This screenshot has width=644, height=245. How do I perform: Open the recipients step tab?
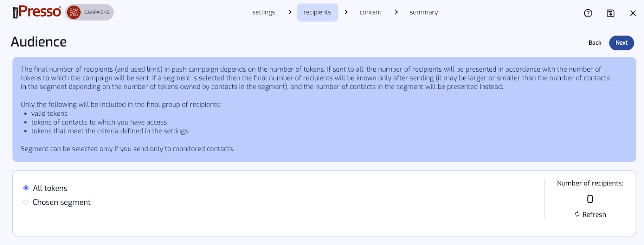pyautogui.click(x=317, y=12)
